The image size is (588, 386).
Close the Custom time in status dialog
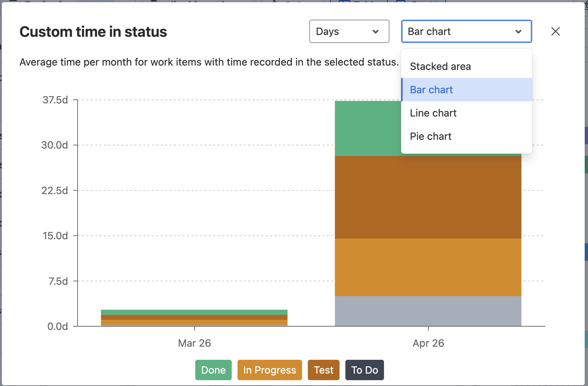click(555, 31)
